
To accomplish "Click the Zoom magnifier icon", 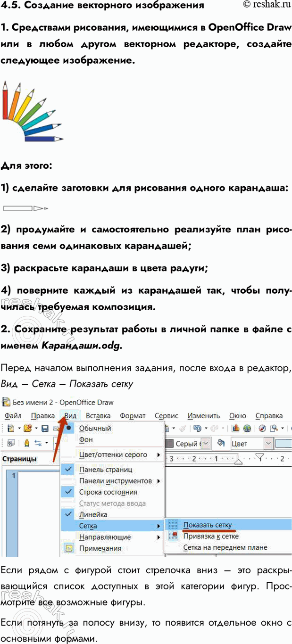I will tap(274, 429).
